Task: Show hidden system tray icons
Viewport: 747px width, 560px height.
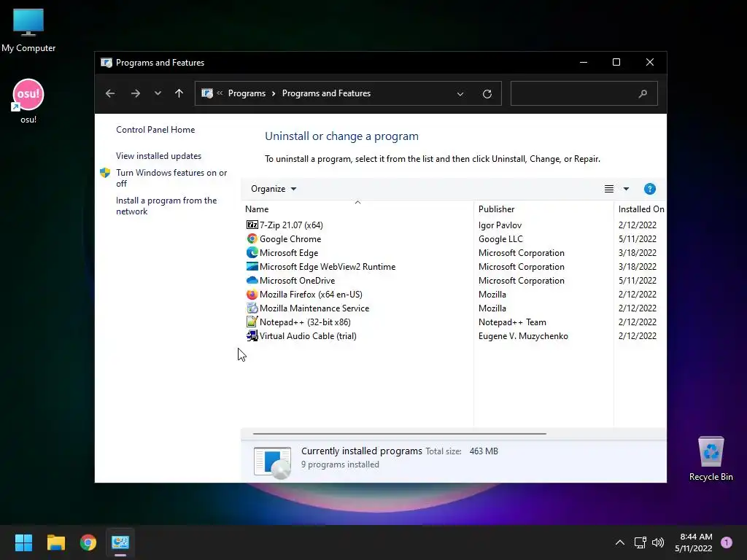Action: click(x=620, y=542)
